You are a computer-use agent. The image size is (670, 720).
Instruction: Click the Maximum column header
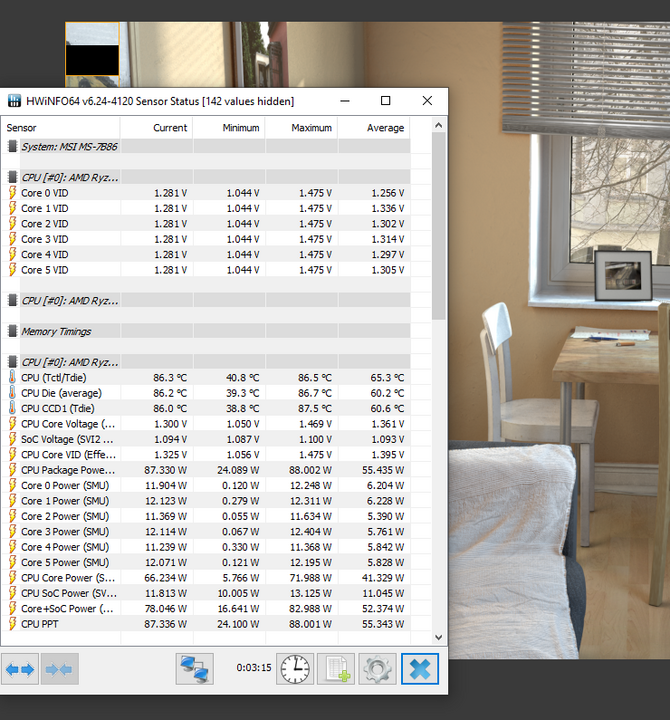302,128
